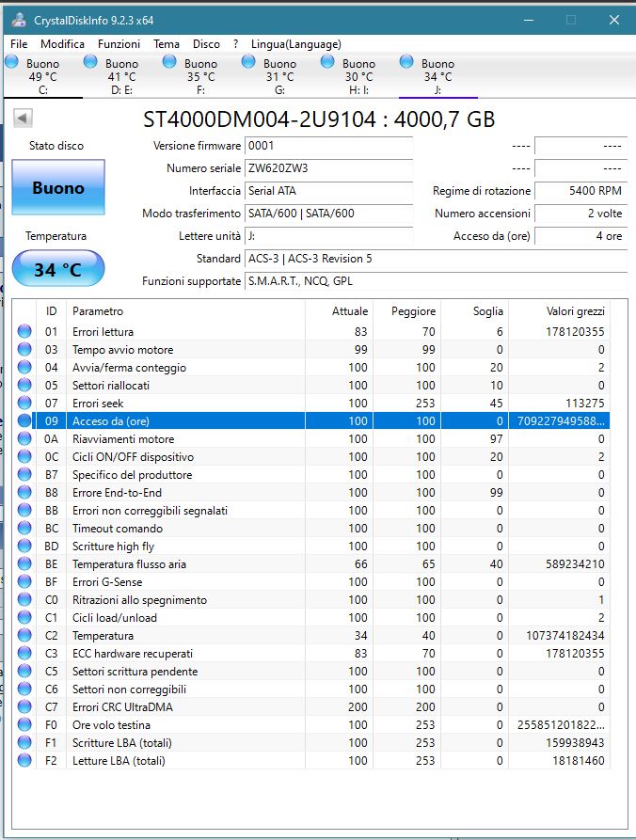Open the Funzioni menu
This screenshot has height=840, width=636.
tap(119, 44)
